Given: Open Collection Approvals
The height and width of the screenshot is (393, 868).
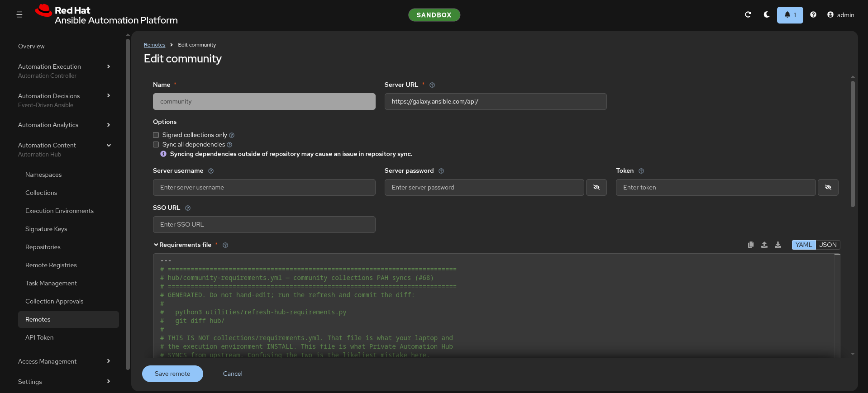Looking at the screenshot, I should pos(54,301).
